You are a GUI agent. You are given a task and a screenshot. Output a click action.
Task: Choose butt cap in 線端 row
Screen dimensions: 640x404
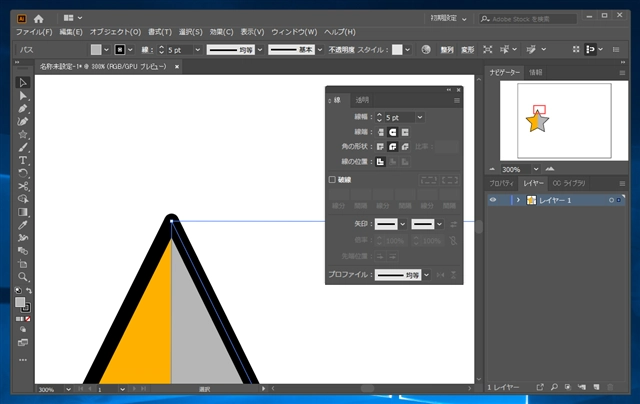[x=380, y=132]
